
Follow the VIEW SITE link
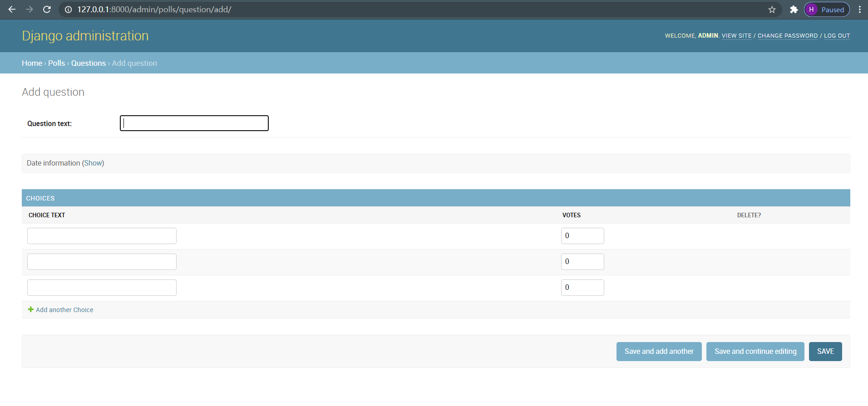tap(736, 36)
